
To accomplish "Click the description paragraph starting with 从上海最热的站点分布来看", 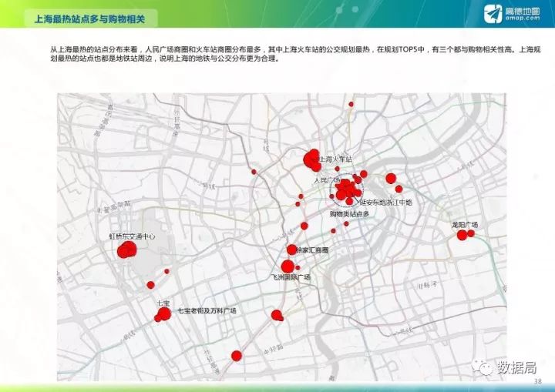I will click(295, 54).
